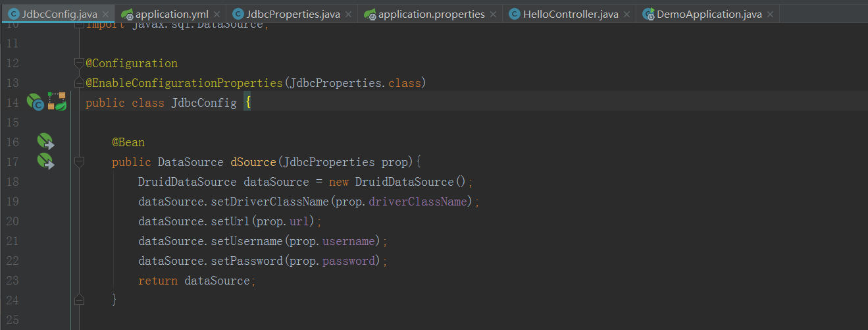Image resolution: width=868 pixels, height=330 pixels.
Task: Click the JdbcConfig class name on line 14
Action: pos(204,103)
